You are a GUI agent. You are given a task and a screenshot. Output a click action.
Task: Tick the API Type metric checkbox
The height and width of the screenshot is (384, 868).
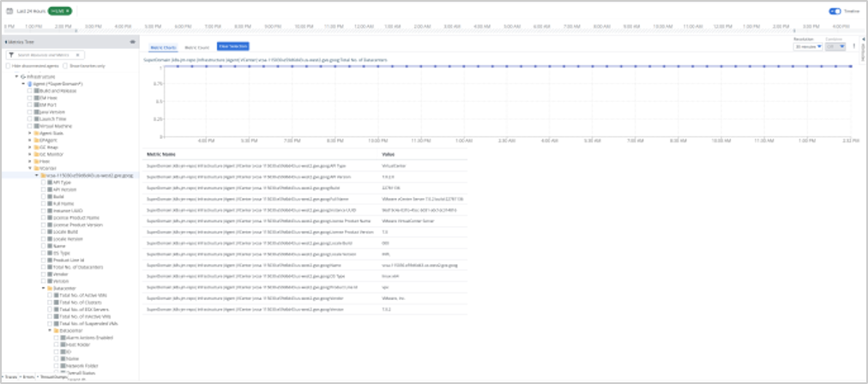[x=44, y=183]
